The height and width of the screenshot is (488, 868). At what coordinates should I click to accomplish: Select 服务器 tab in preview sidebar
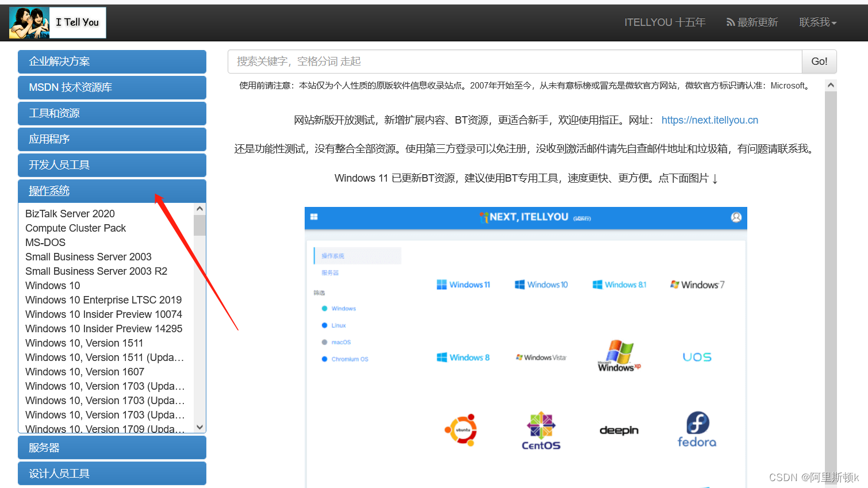[330, 273]
